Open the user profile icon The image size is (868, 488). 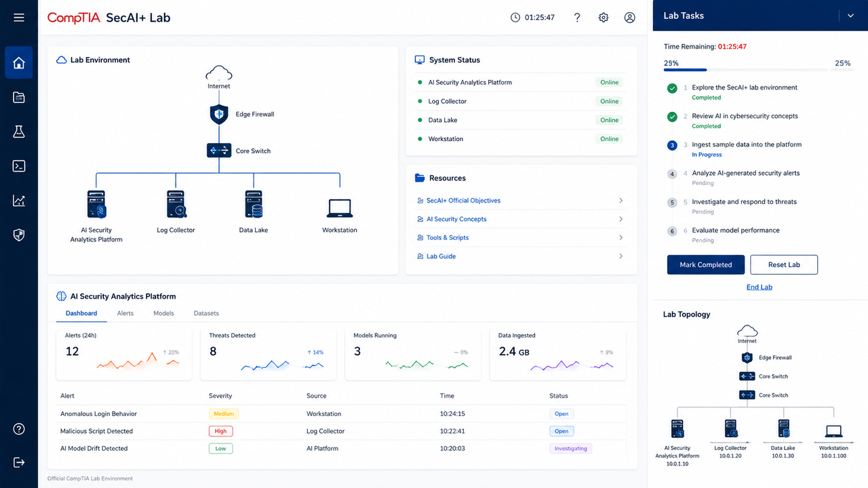[x=630, y=18]
